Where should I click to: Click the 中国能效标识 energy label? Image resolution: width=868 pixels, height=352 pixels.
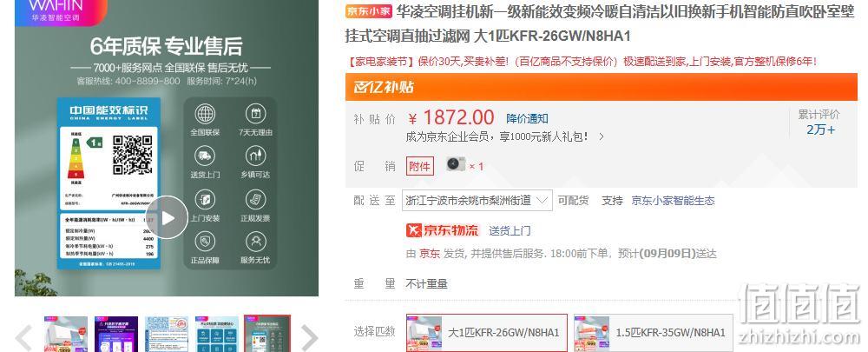pos(108,183)
